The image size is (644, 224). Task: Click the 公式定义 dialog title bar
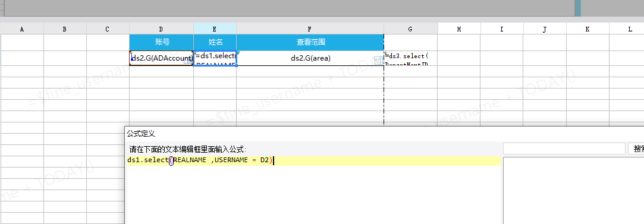(x=384, y=134)
